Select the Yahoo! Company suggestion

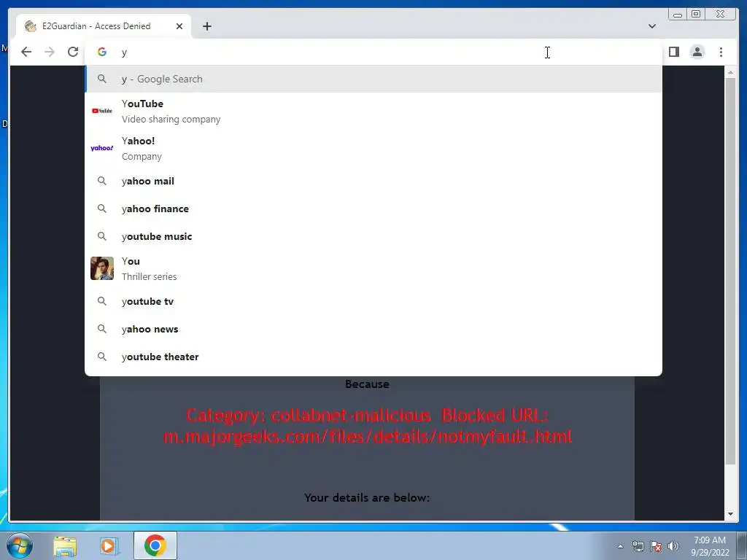click(373, 148)
